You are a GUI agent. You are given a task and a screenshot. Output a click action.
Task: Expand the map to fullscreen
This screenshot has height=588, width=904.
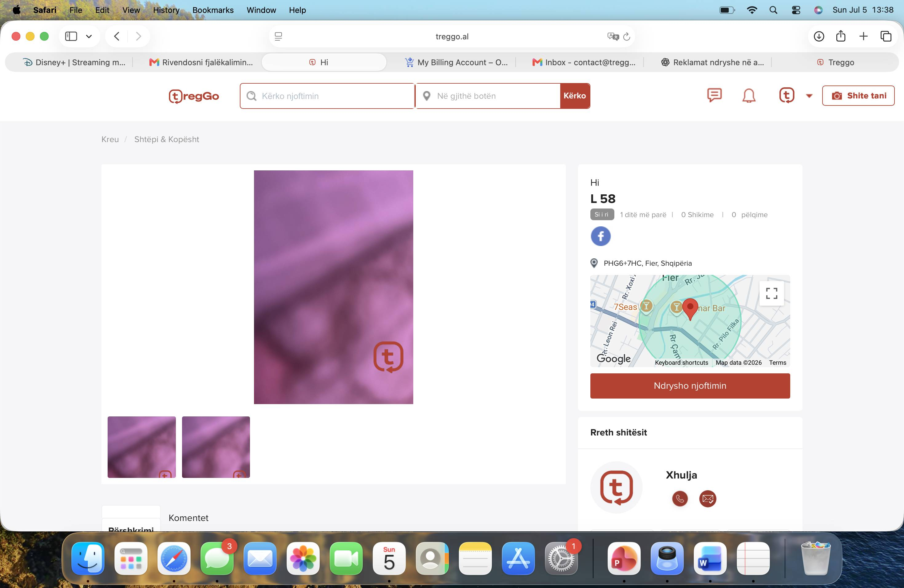(771, 293)
